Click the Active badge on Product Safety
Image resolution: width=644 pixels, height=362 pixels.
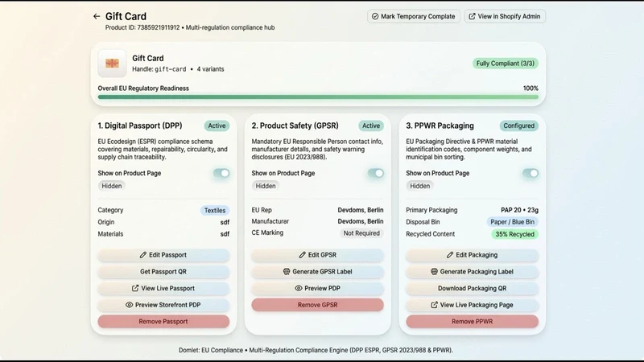pyautogui.click(x=371, y=125)
